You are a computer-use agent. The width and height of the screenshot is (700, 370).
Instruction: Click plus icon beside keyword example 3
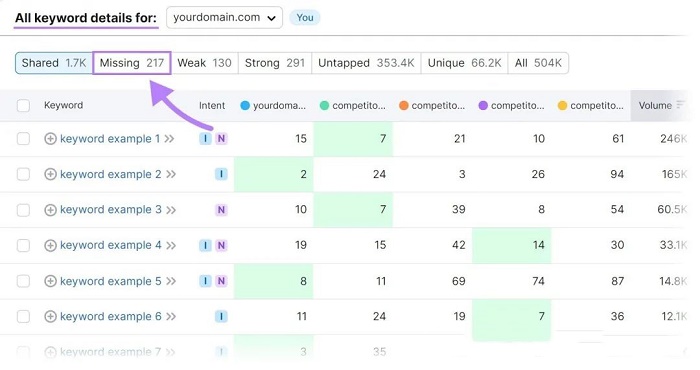coord(50,210)
